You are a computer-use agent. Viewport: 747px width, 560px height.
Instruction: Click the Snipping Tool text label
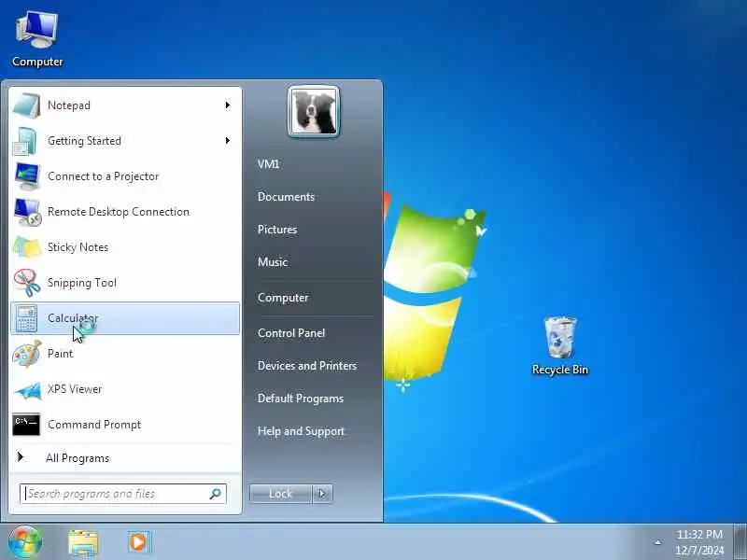(x=82, y=283)
